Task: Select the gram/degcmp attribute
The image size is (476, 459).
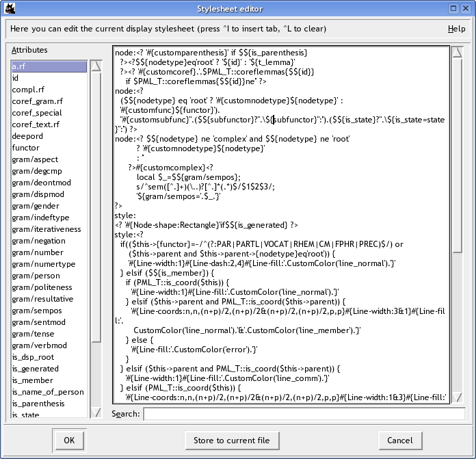Action: pos(49,171)
